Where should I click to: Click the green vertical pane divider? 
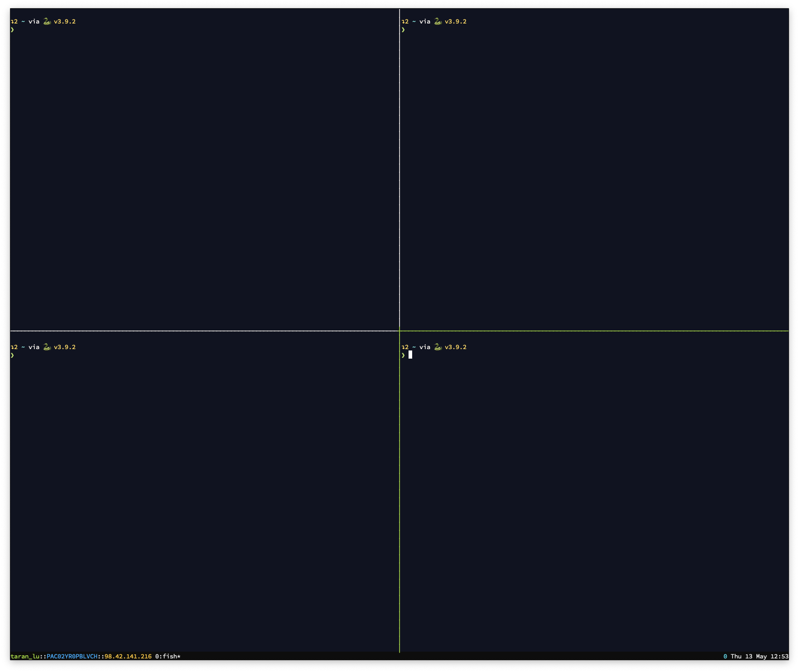click(399, 497)
